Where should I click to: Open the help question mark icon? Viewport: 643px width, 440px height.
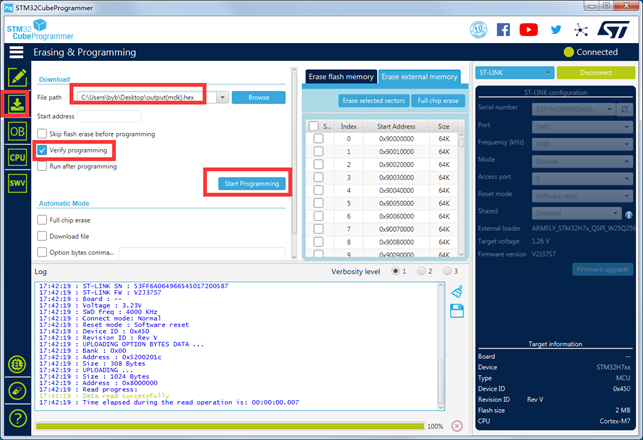point(17,418)
